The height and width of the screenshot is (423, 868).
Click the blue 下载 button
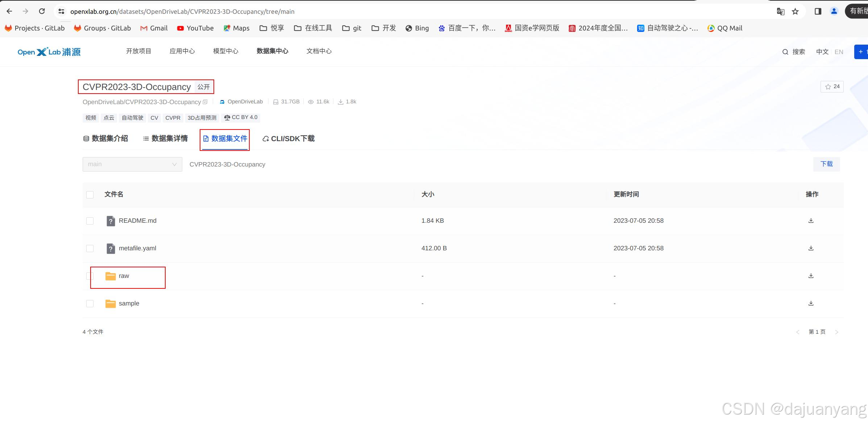point(826,164)
